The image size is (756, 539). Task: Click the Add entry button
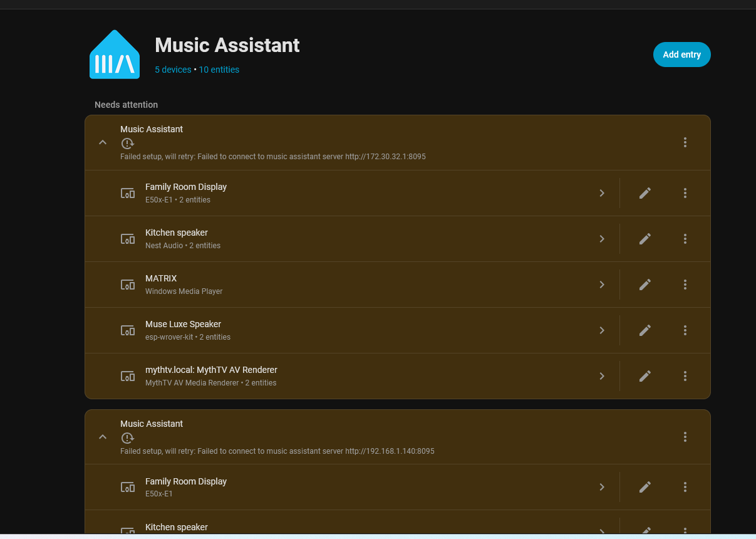[x=681, y=55]
